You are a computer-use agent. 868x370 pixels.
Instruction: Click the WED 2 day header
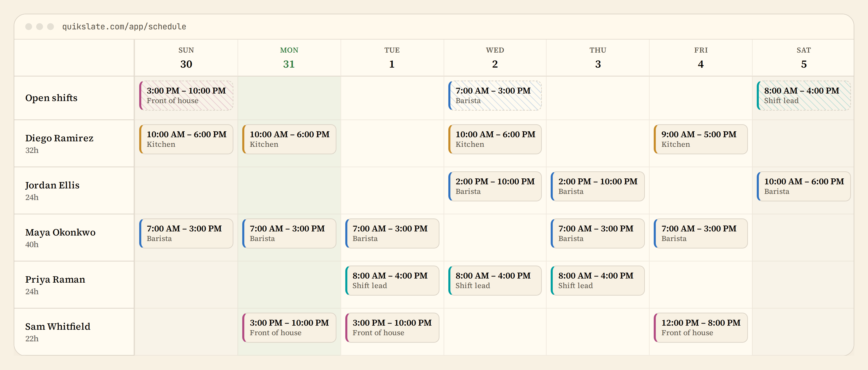coord(495,58)
